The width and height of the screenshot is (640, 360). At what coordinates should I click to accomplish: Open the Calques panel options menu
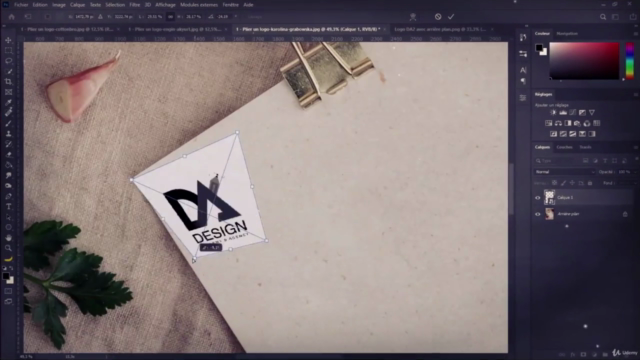[x=635, y=147]
